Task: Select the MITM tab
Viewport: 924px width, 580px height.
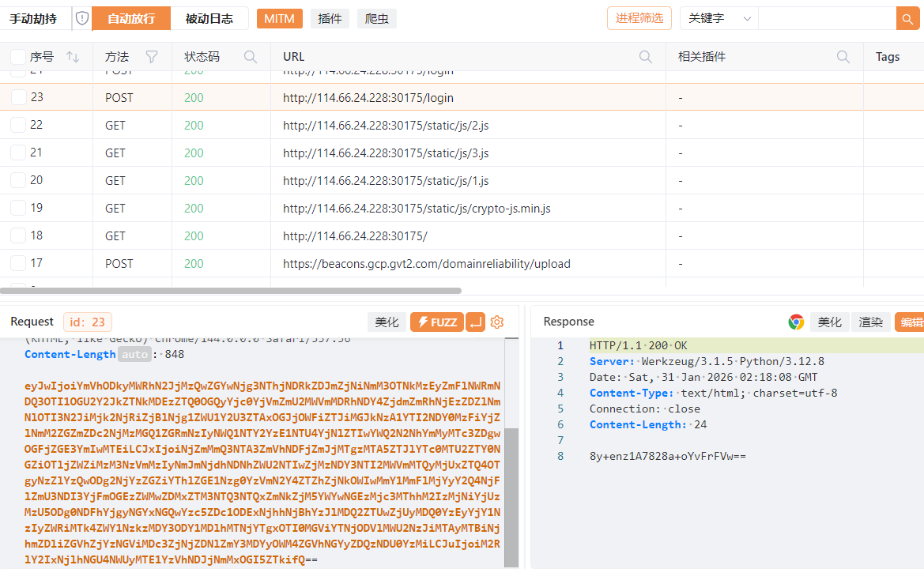Action: tap(279, 18)
